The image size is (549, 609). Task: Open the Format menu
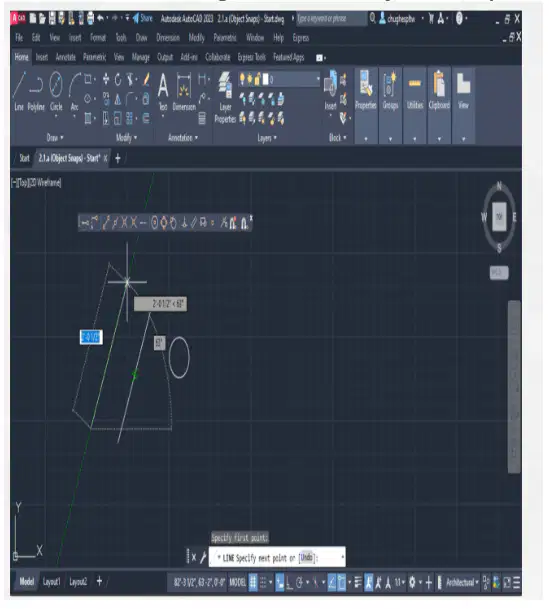point(98,38)
